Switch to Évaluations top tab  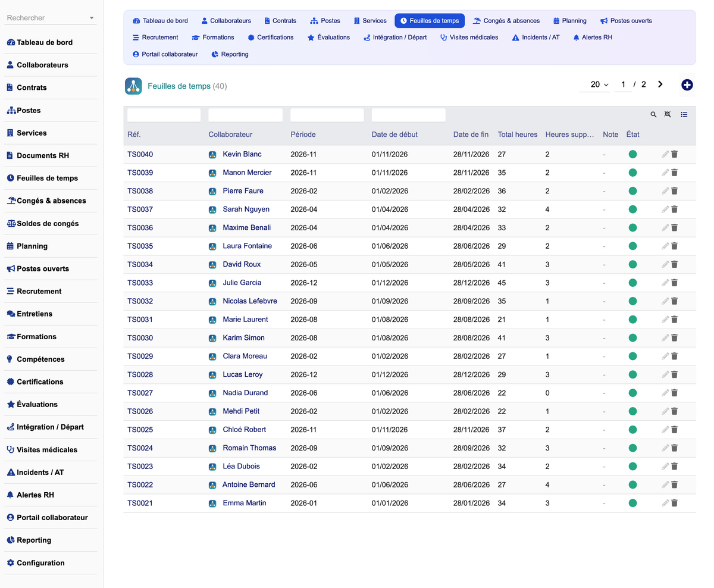pyautogui.click(x=328, y=37)
